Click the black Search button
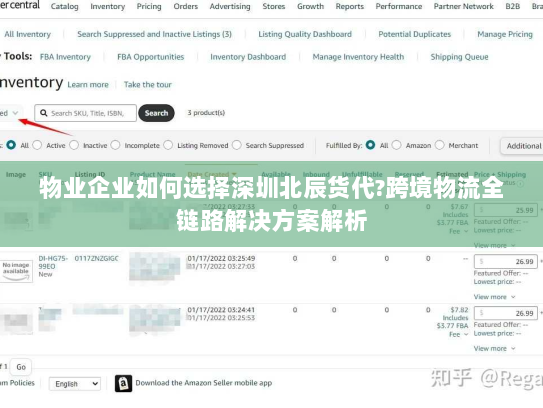The image size is (543, 408). (x=156, y=113)
